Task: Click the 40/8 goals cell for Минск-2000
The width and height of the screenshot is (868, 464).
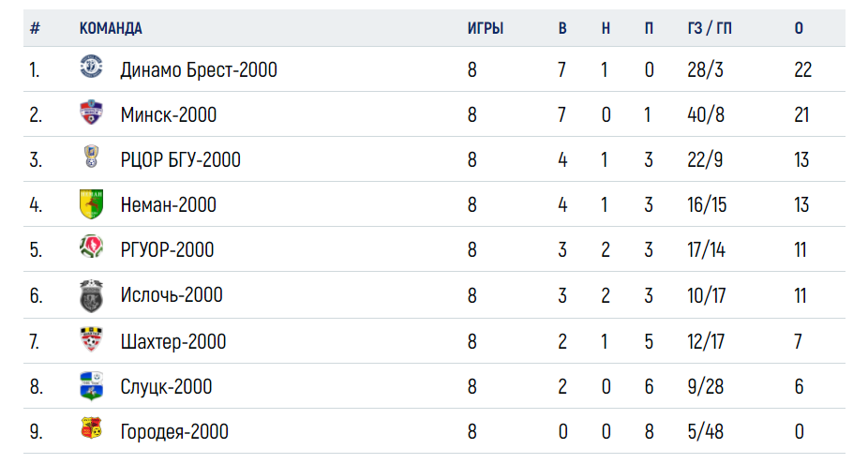Action: (706, 114)
